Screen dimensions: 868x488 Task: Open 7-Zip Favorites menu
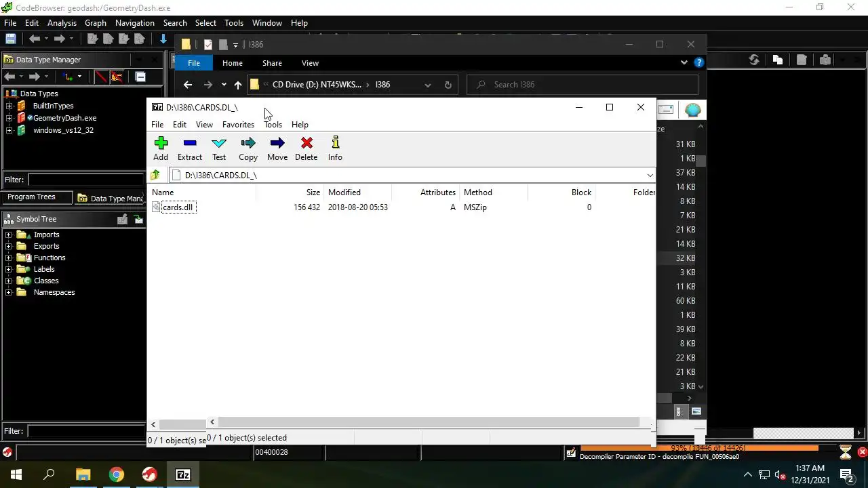pyautogui.click(x=238, y=125)
